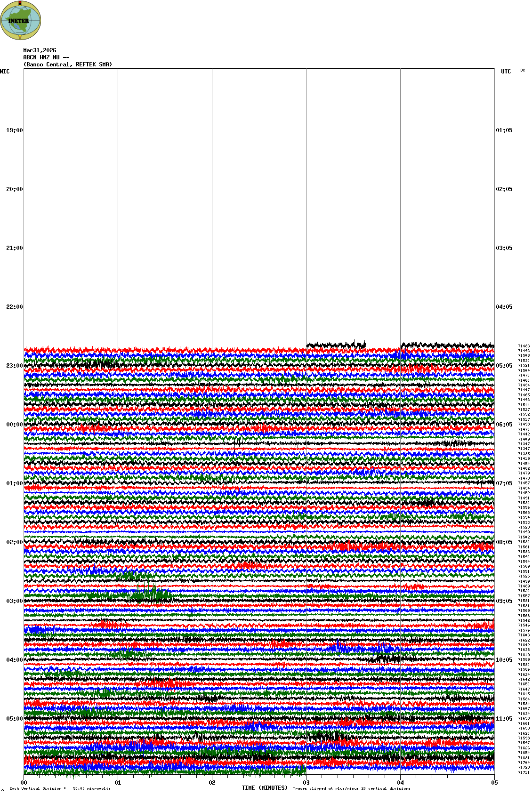Click the Banco Central, REFTEK SMA subtitle

(x=68, y=64)
